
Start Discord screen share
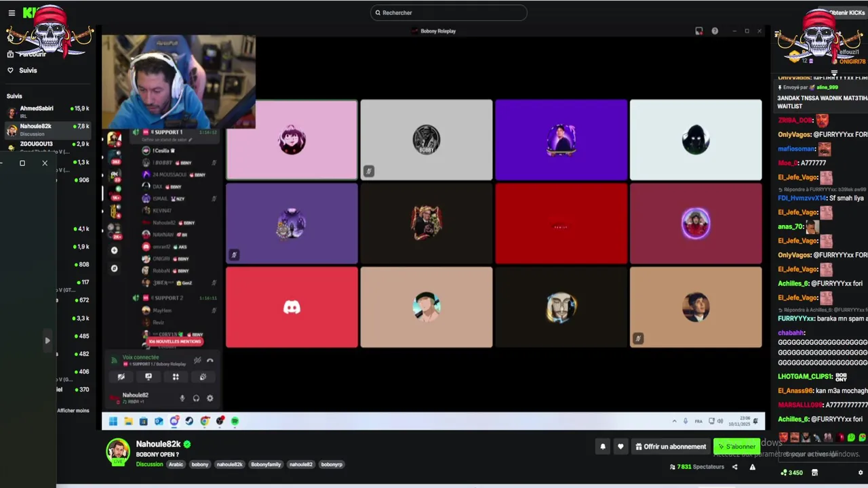tap(149, 377)
